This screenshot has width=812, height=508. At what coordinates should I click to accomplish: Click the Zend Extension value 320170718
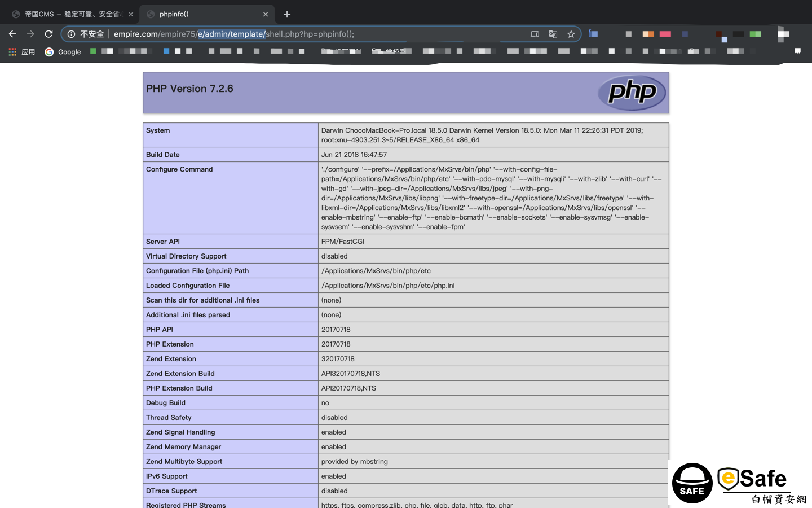(x=338, y=359)
